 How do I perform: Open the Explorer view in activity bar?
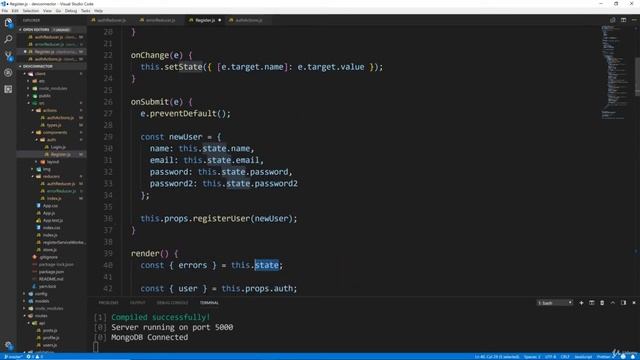point(8,22)
